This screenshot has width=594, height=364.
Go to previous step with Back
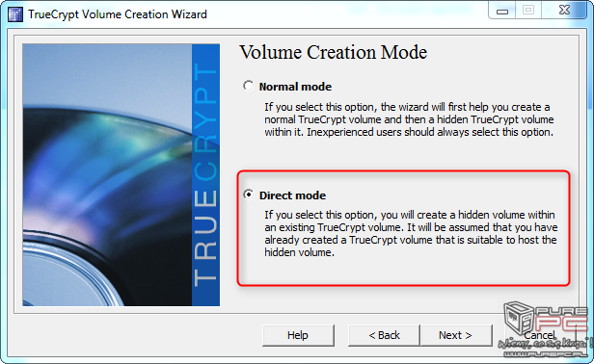(x=384, y=335)
